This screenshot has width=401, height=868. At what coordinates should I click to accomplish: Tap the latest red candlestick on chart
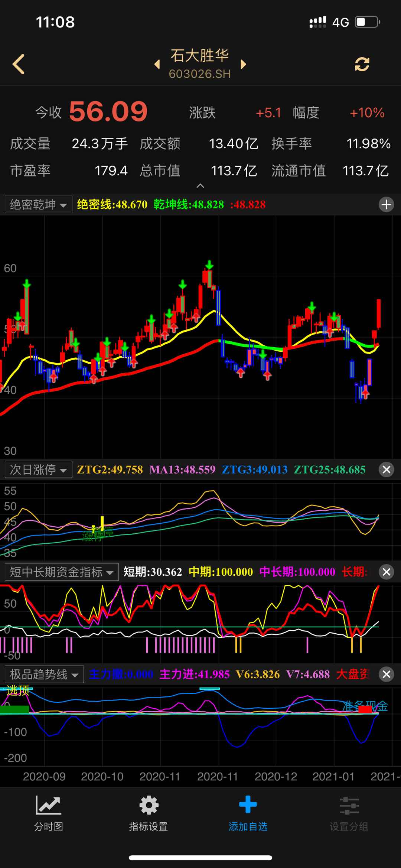tap(378, 314)
